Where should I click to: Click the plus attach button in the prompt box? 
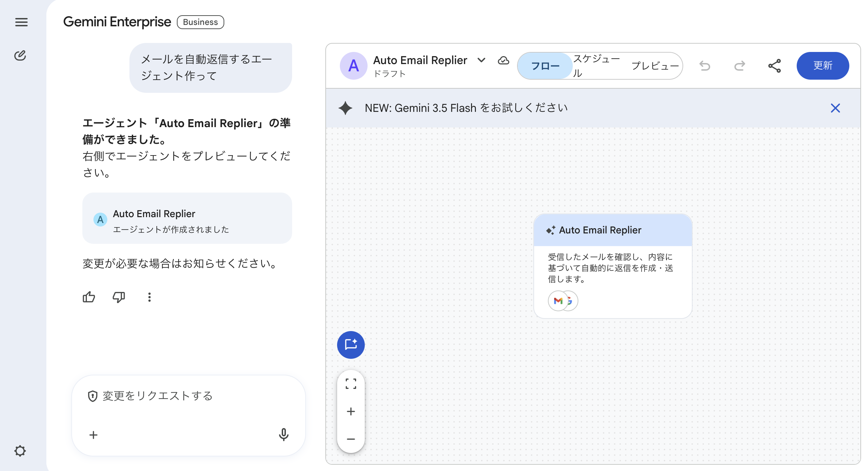coord(93,435)
